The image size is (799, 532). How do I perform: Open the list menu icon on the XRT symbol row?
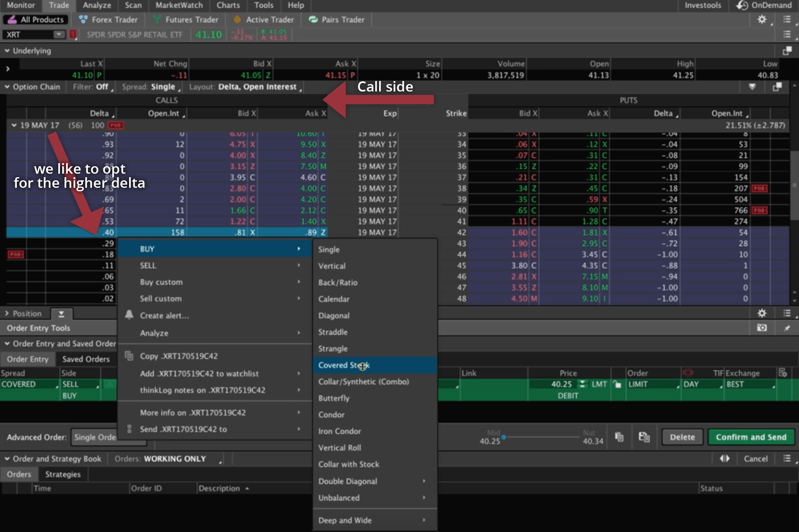click(787, 34)
